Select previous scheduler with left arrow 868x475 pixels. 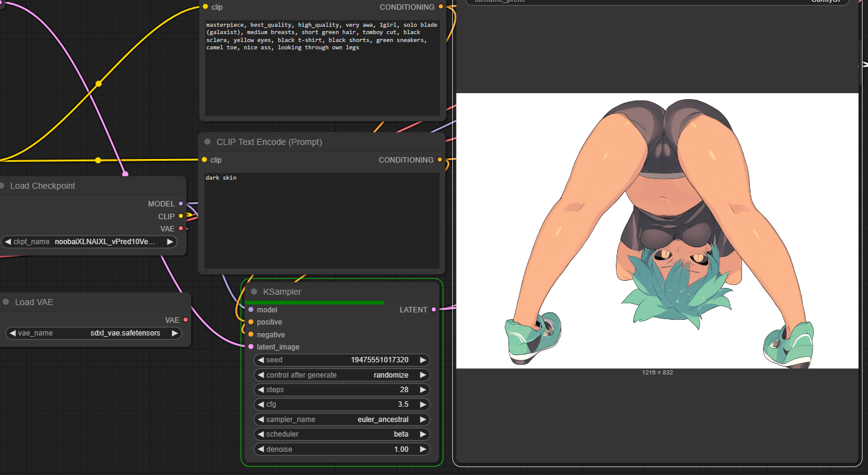point(261,434)
